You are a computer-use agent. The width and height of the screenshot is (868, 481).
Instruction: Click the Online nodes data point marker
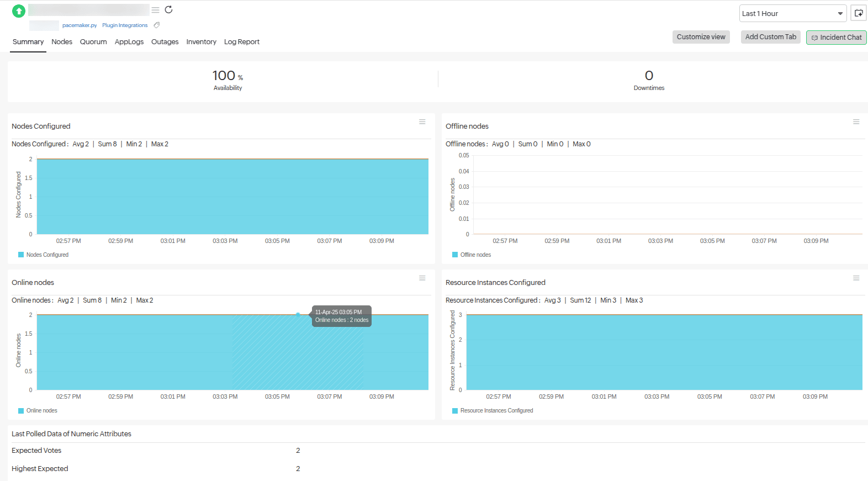pos(298,314)
